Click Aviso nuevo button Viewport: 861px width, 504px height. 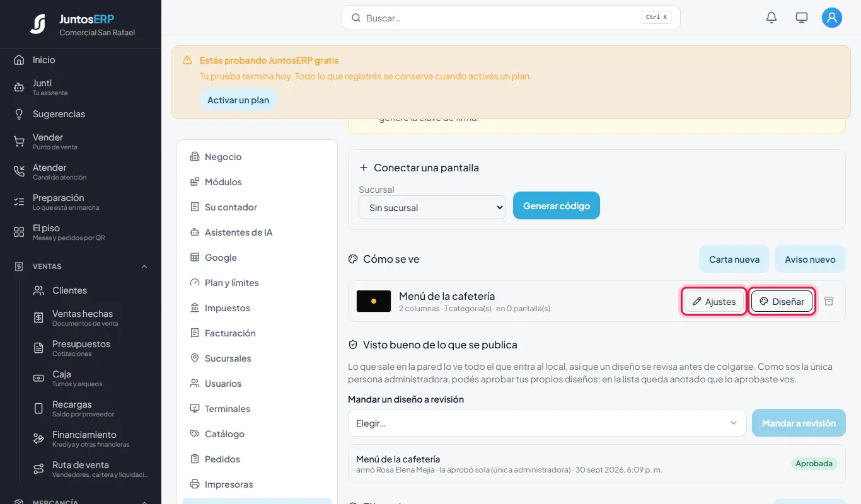point(810,259)
